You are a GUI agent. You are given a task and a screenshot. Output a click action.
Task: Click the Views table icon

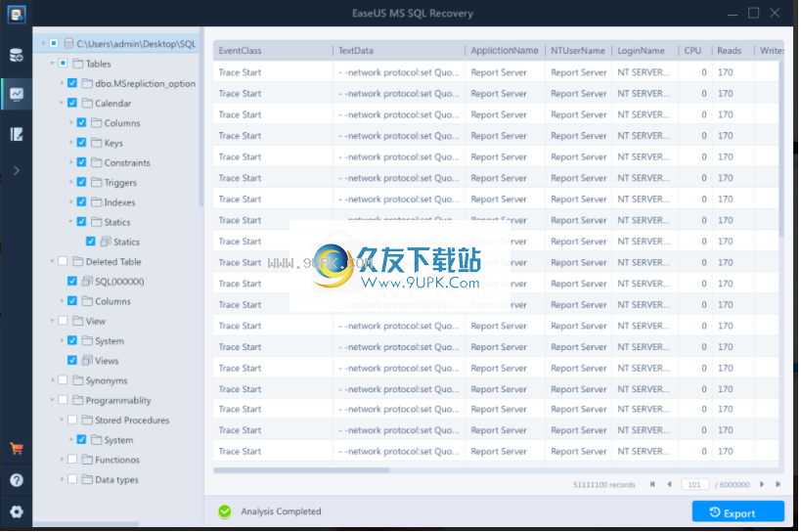point(87,361)
